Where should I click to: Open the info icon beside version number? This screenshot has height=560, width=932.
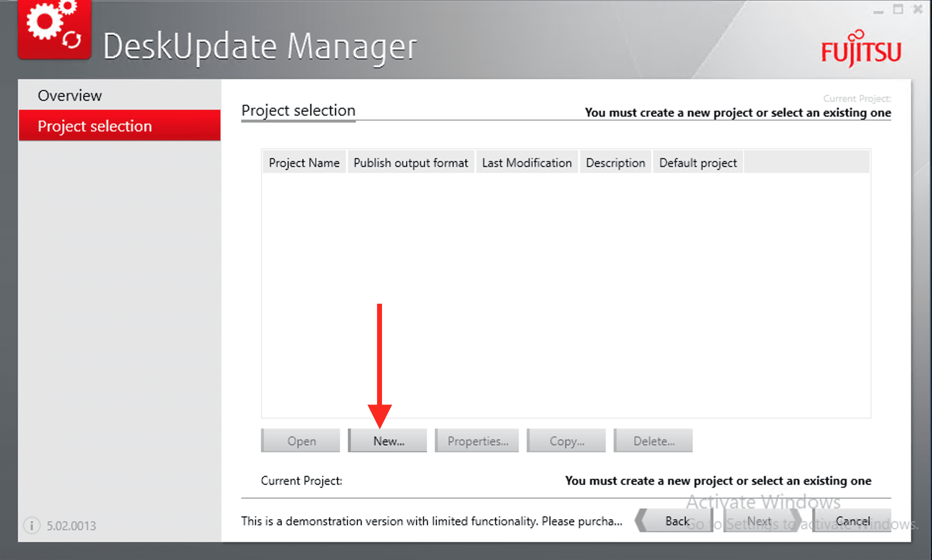pos(32,525)
